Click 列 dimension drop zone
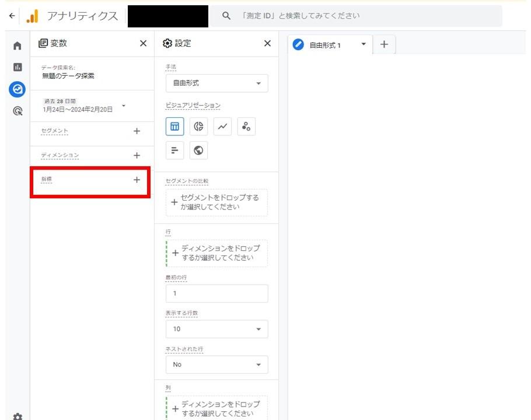 pos(216,408)
